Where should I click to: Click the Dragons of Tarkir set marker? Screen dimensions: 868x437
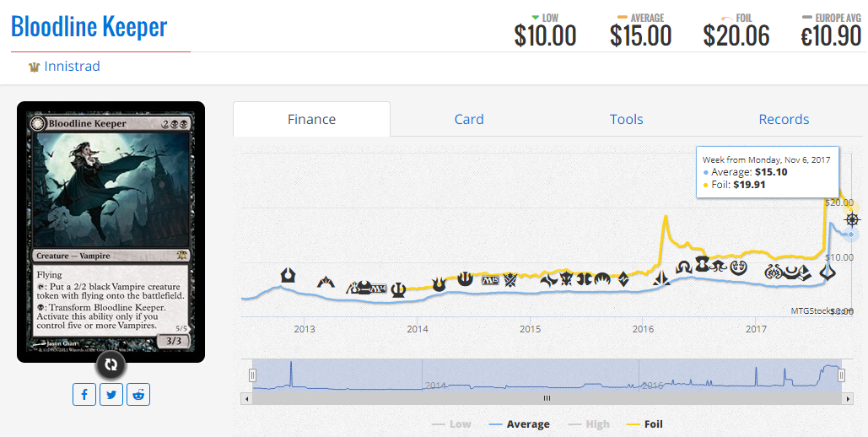tap(566, 278)
